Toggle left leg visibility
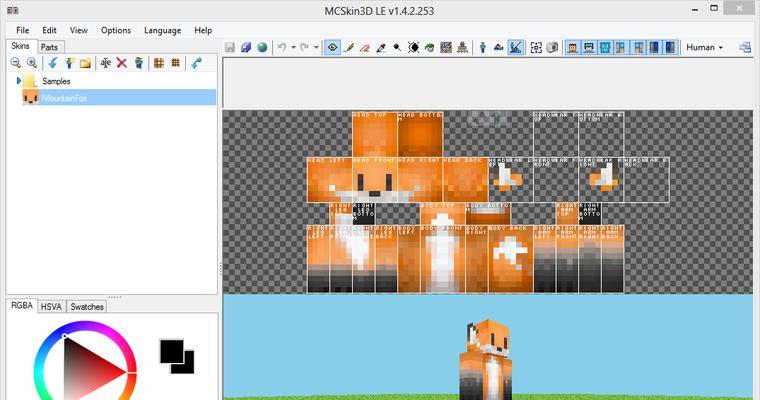Viewport: 760px width, 400px height. [654, 48]
